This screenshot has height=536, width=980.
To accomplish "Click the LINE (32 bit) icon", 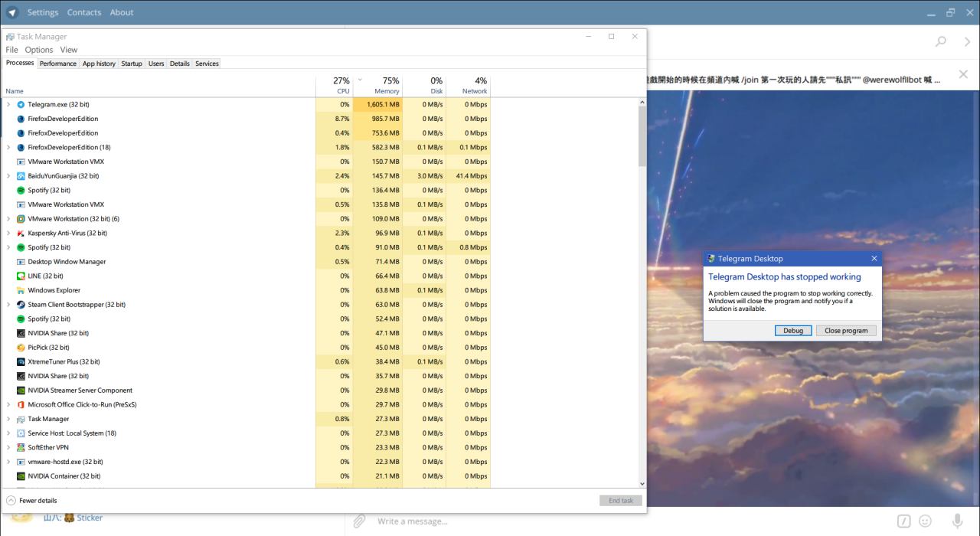I will (x=21, y=276).
